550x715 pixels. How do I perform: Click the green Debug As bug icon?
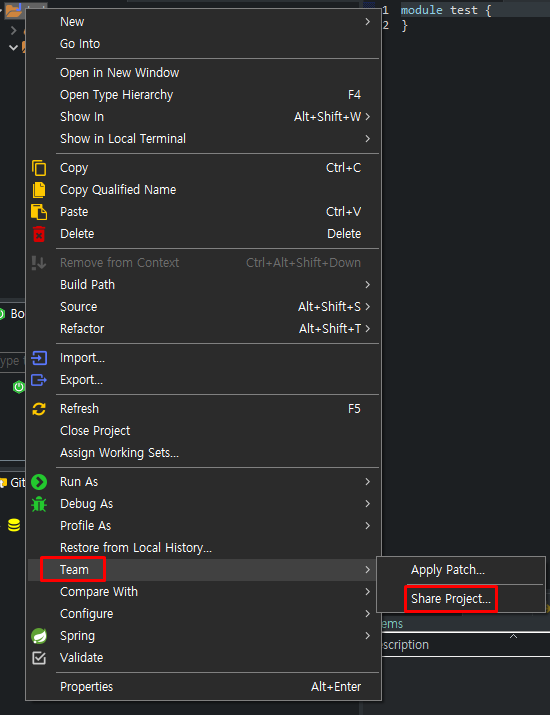pos(39,504)
